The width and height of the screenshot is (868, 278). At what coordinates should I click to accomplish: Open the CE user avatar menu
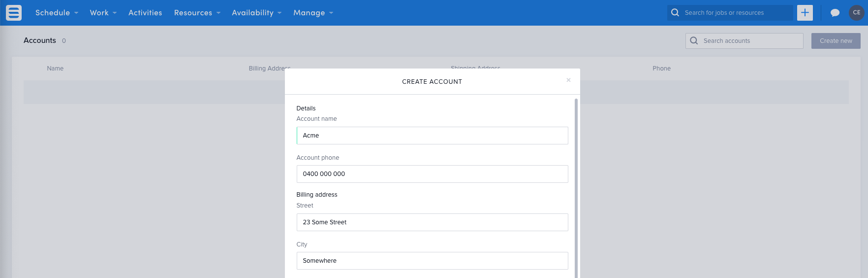point(856,13)
